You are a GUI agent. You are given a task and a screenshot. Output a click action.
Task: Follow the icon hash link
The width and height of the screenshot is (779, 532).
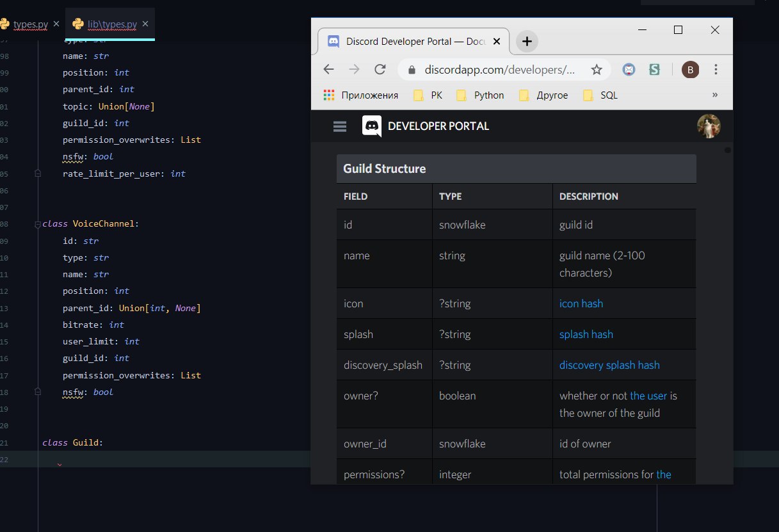[581, 303]
